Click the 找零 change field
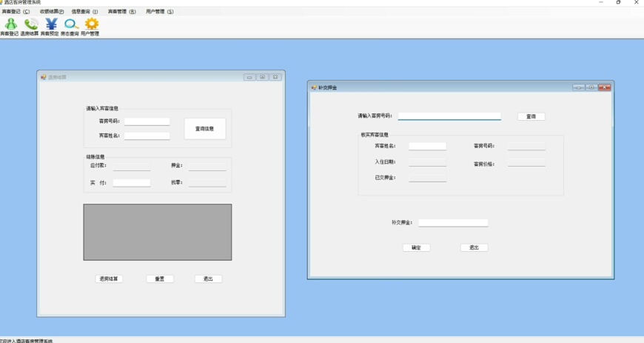This screenshot has width=644, height=343. coord(207,183)
